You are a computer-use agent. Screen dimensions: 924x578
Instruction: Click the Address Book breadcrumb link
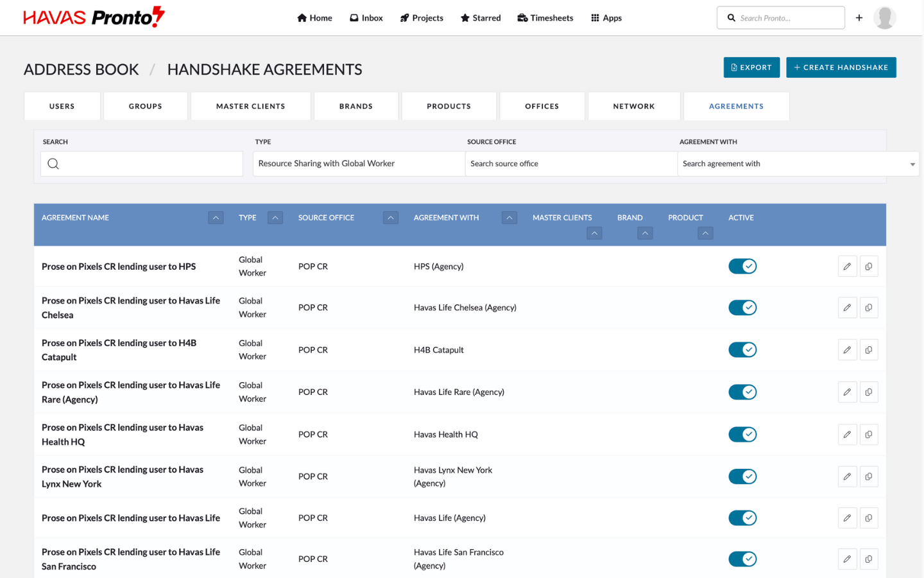pos(81,69)
